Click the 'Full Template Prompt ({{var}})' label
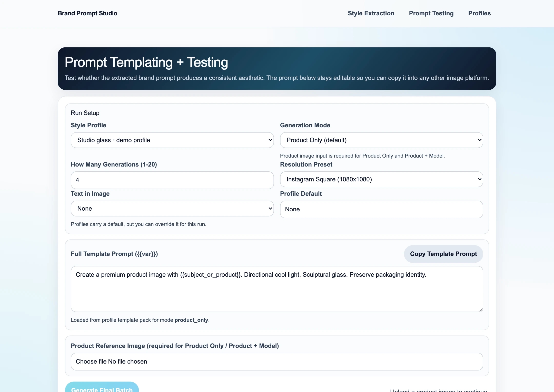The width and height of the screenshot is (554, 392). click(114, 254)
